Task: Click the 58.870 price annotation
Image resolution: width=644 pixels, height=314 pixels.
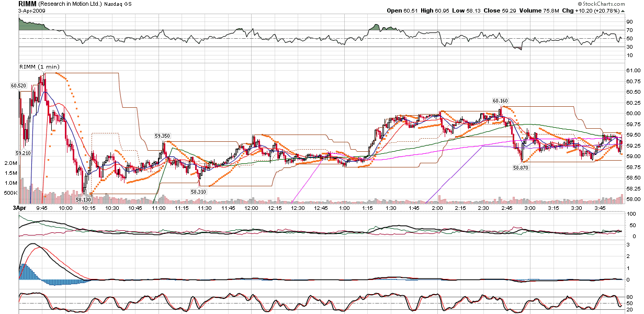Action: pos(521,167)
